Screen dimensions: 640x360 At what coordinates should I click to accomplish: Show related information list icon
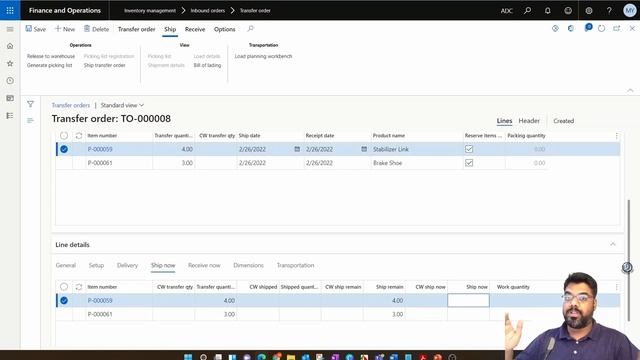(30, 120)
